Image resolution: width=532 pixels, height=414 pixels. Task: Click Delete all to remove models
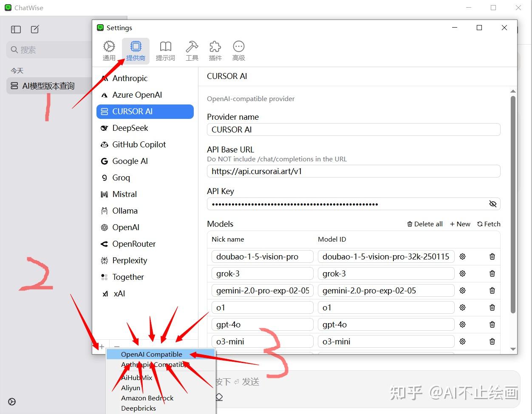(424, 224)
